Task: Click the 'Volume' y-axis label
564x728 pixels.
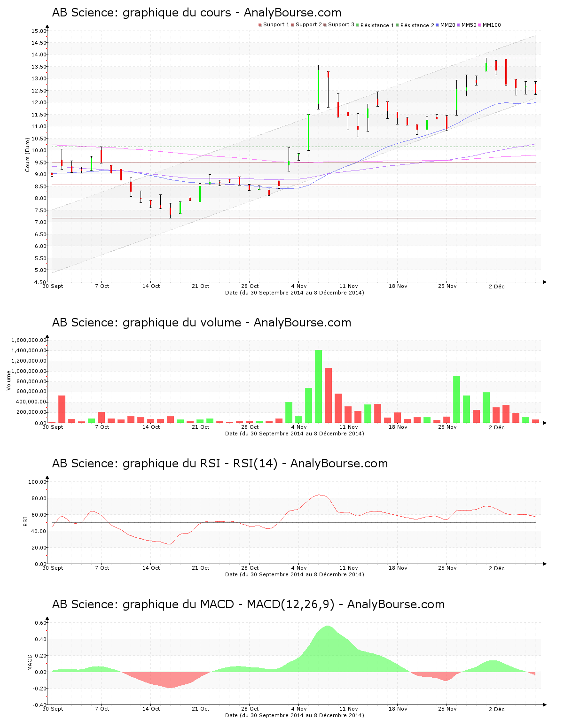Action: [x=8, y=380]
